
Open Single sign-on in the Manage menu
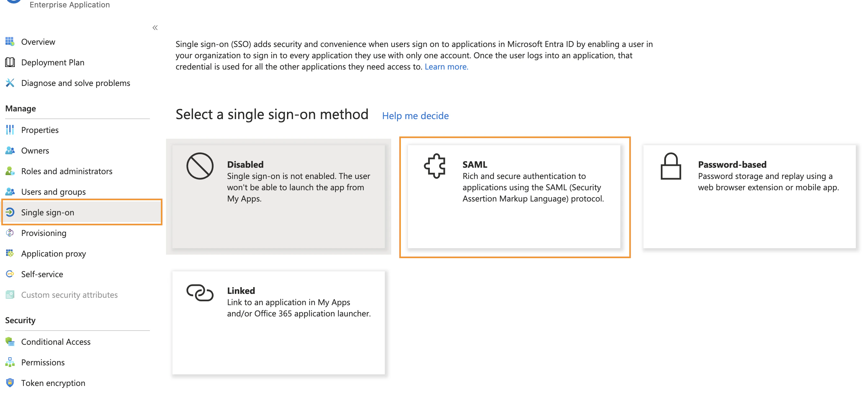pos(48,212)
